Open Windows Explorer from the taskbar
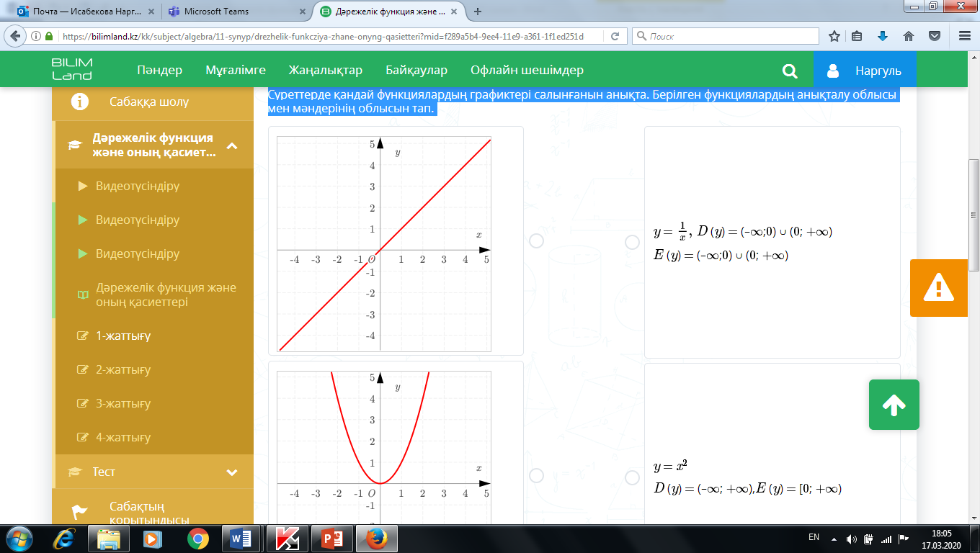980x553 pixels. [x=110, y=538]
